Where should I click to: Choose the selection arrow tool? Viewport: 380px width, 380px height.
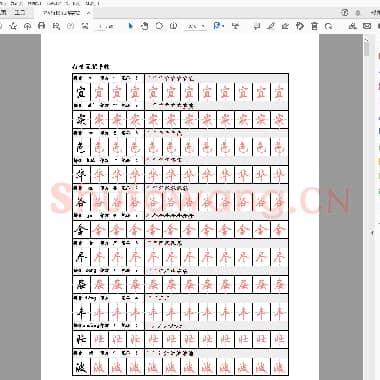(130, 26)
